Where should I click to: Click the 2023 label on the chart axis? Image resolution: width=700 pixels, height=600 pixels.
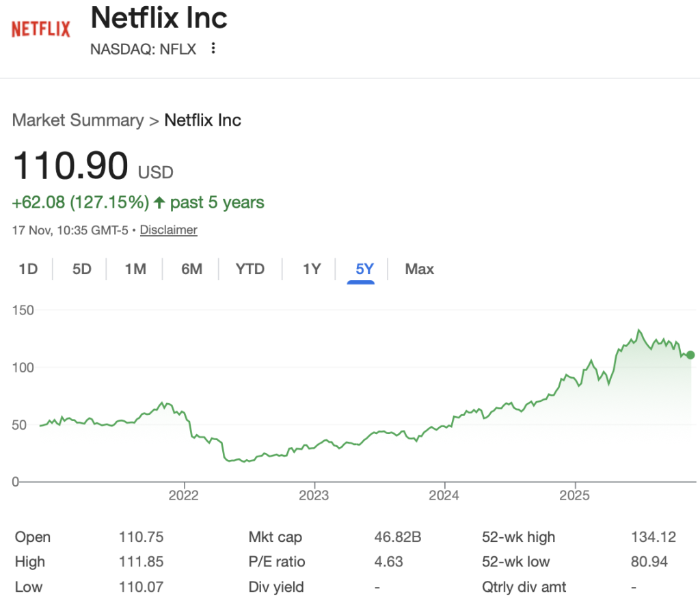tap(314, 495)
